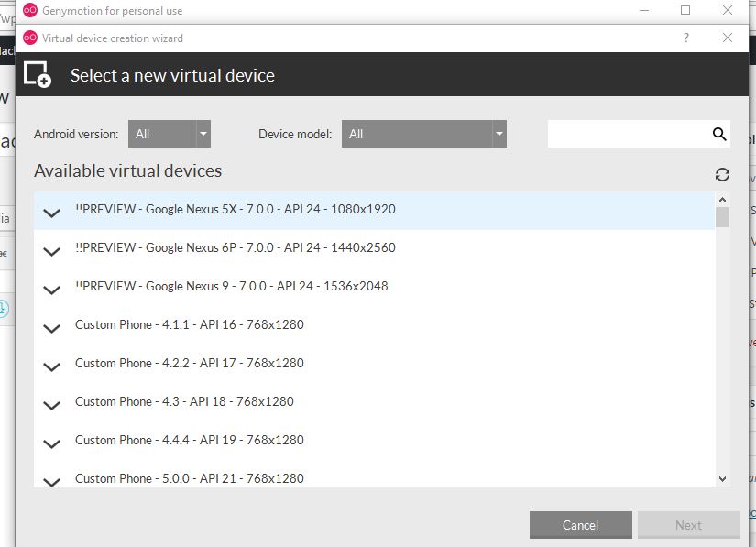Expand the Custom Phone 4.4.4 row
Screen dimensions: 756x547
(51, 443)
